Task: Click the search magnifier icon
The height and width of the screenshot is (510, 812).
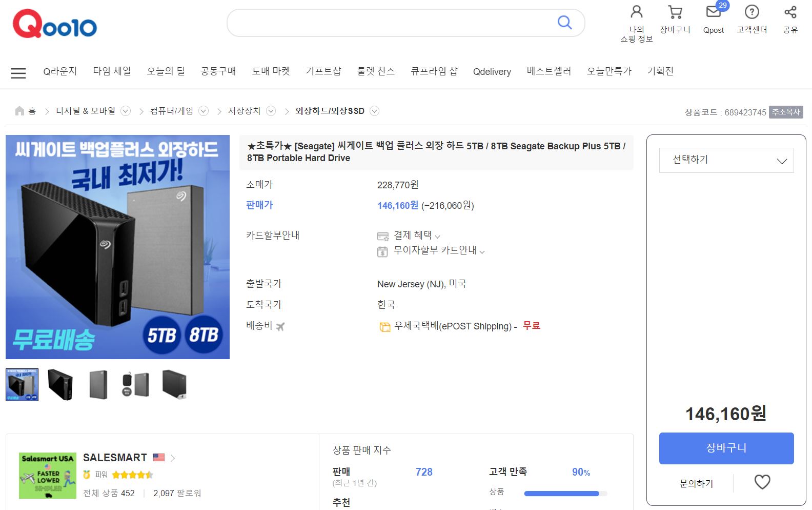Action: pyautogui.click(x=564, y=22)
